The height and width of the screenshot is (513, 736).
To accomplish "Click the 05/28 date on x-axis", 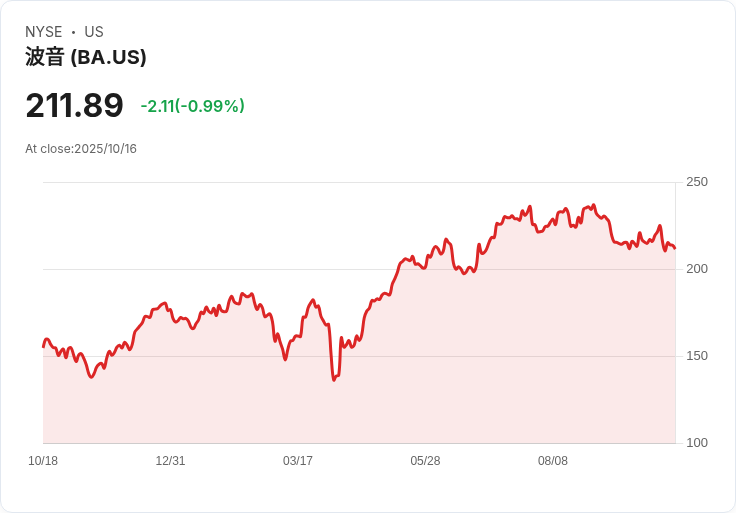I will [425, 461].
